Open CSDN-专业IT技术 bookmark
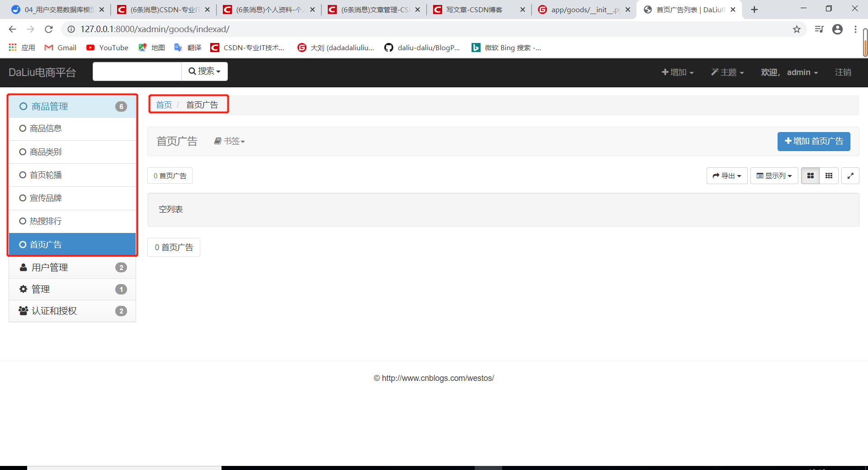Screen dimensions: 868x470 click(x=248, y=47)
